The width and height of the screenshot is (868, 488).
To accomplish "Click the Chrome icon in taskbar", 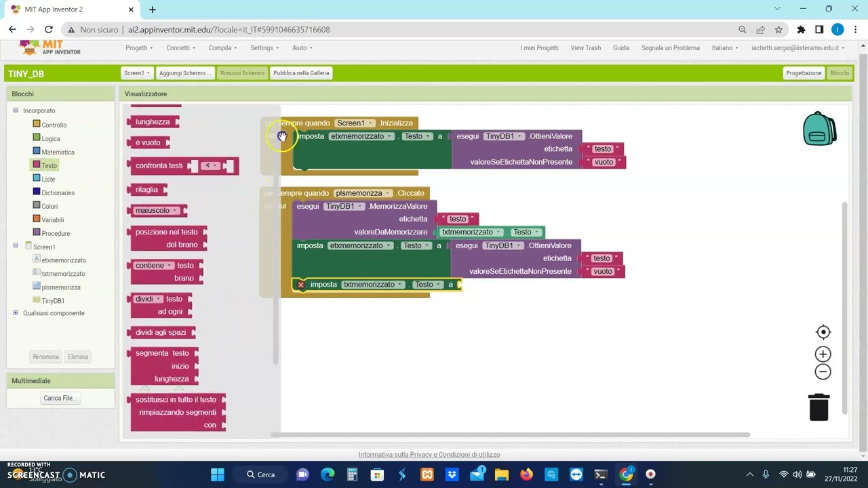I will 626,474.
